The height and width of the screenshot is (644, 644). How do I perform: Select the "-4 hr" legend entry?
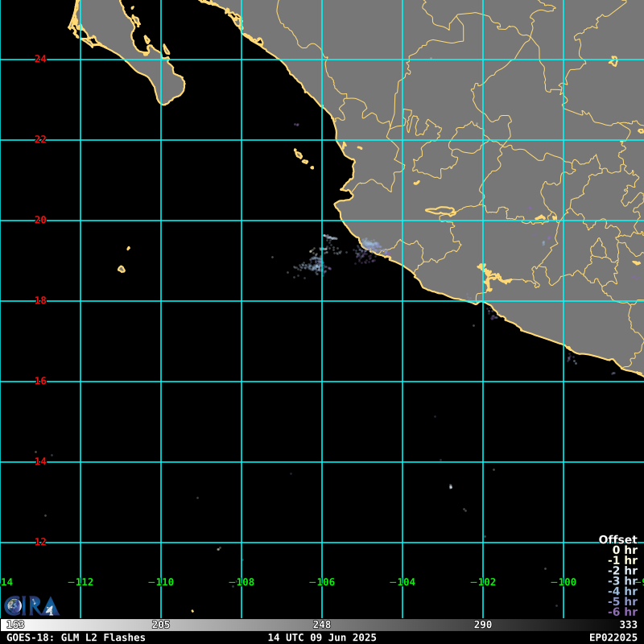point(622,591)
